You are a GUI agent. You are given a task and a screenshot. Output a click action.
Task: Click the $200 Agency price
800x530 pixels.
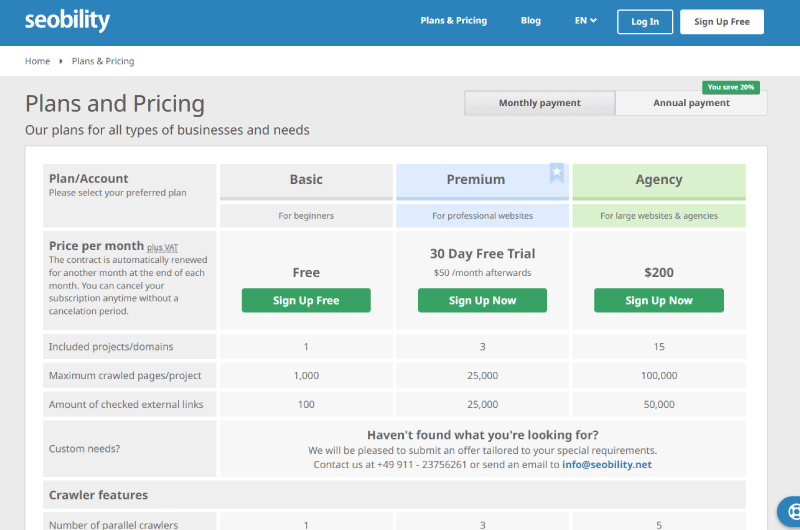click(x=659, y=272)
